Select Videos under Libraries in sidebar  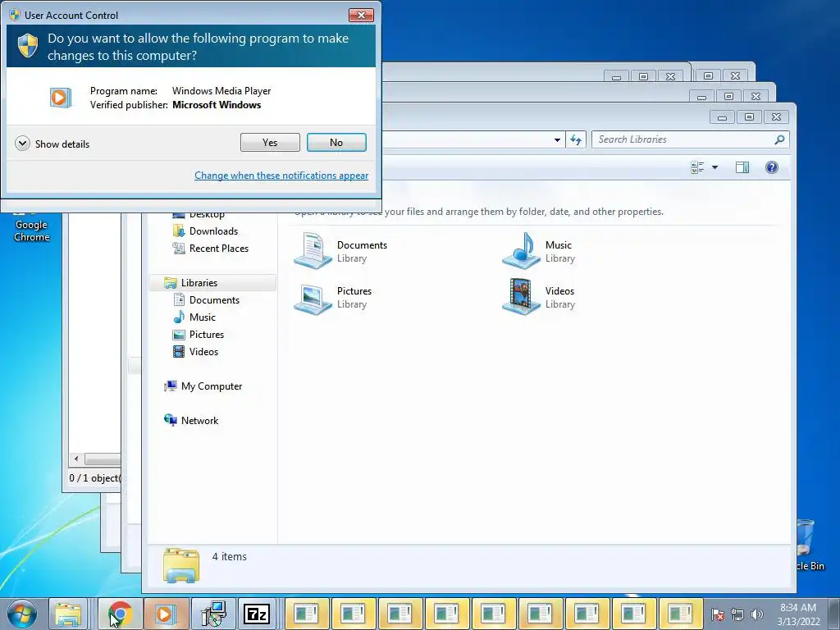203,351
